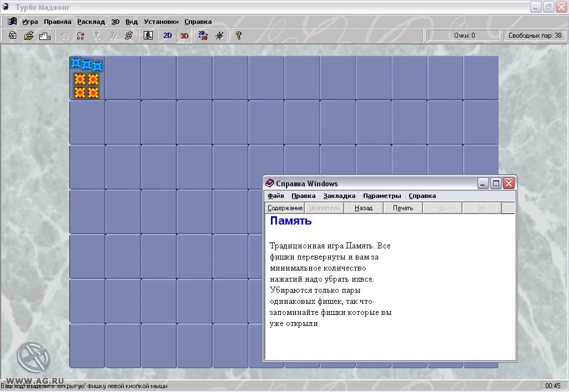The height and width of the screenshot is (392, 569).
Task: Select the revealed tile with orange symbols
Action: pos(87,78)
